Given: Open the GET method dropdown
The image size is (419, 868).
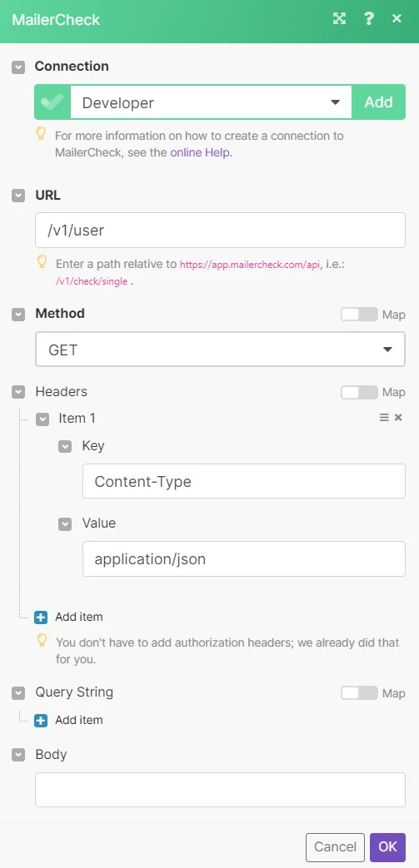Looking at the screenshot, I should coord(220,350).
